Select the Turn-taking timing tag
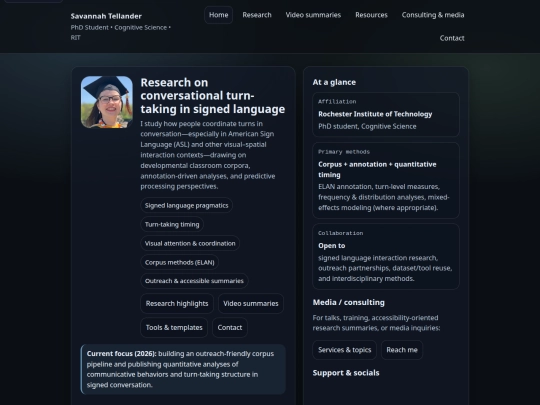Image resolution: width=540 pixels, height=405 pixels. click(x=172, y=225)
